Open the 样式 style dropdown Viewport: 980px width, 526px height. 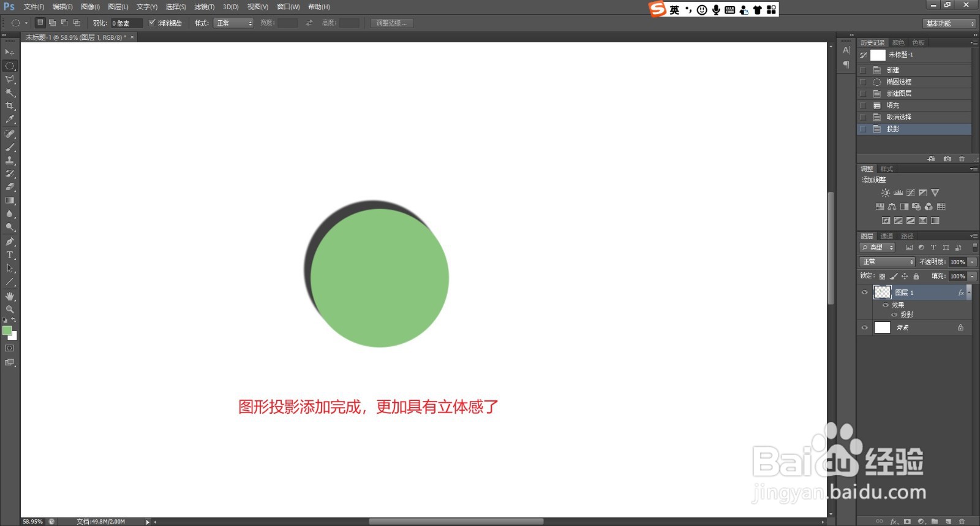234,23
